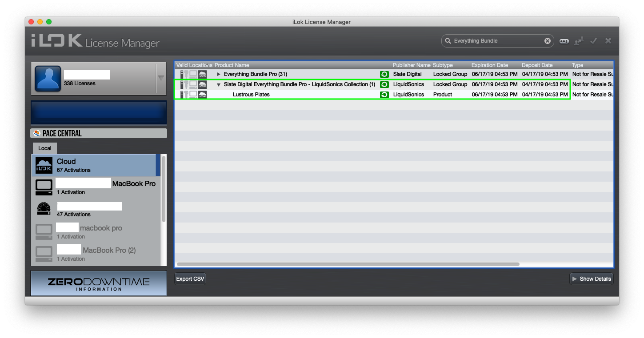Click the PACE Central logo icon
644x338 pixels.
point(37,133)
